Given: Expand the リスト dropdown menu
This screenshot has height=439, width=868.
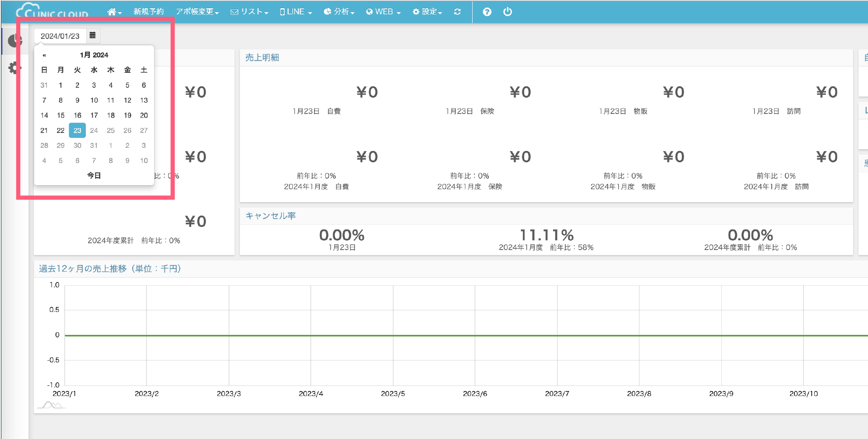Looking at the screenshot, I should pos(249,12).
